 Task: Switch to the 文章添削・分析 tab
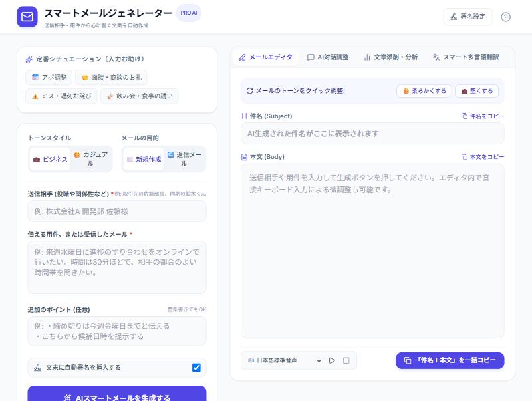click(x=390, y=57)
